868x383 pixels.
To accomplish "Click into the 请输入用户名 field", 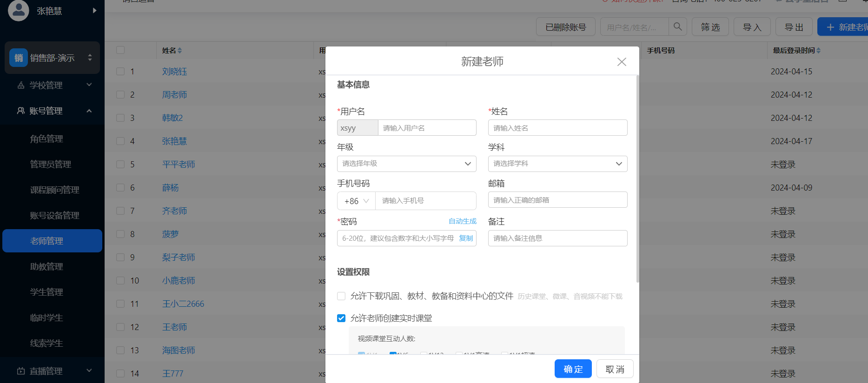I will 427,128.
